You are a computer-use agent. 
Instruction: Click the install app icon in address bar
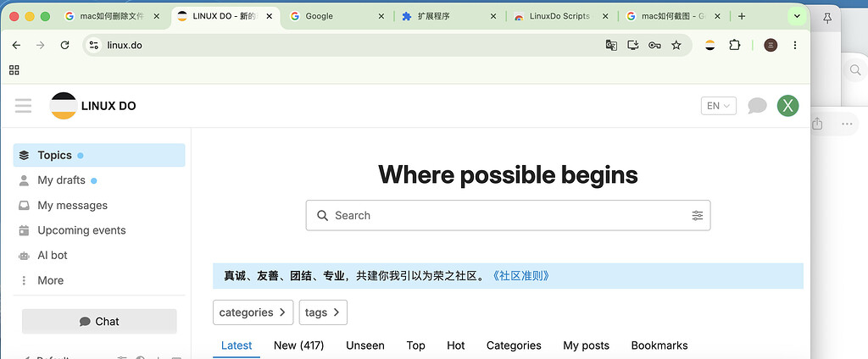[632, 46]
